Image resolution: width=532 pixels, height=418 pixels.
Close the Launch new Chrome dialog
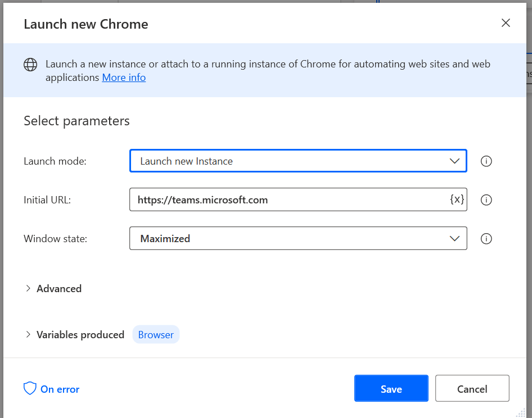[506, 22]
